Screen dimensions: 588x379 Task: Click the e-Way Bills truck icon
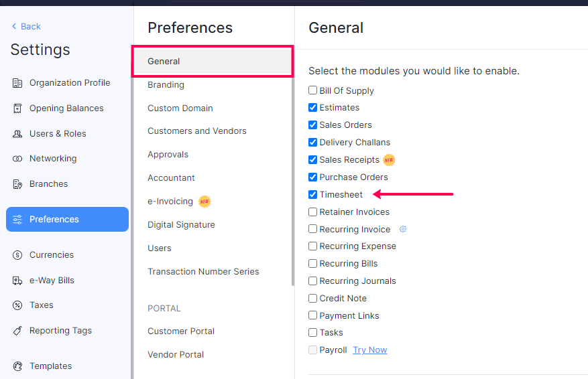(x=17, y=281)
